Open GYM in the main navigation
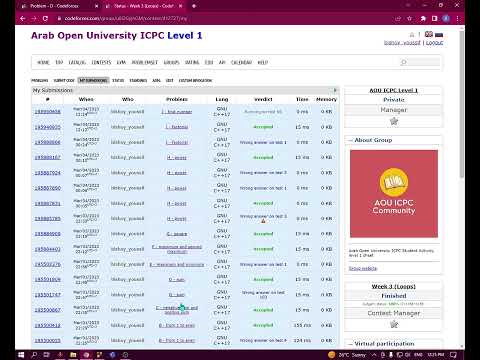The width and height of the screenshot is (480, 360). pos(121,62)
